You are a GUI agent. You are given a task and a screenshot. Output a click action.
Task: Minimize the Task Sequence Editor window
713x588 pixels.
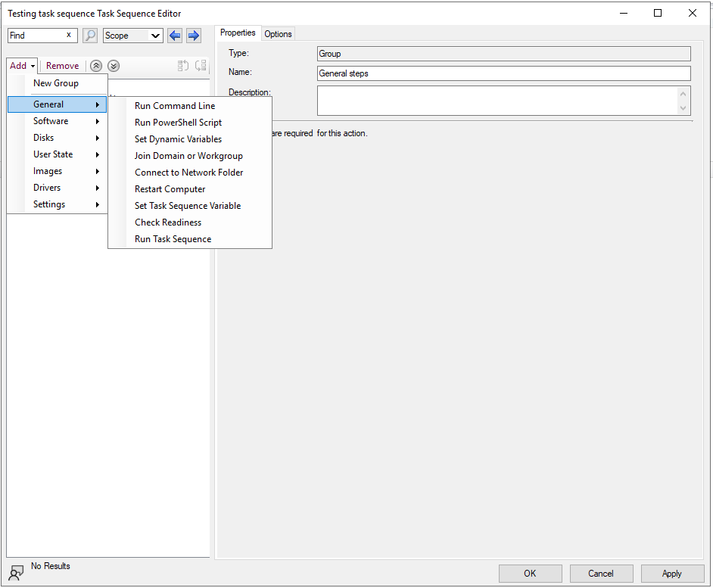pos(624,13)
